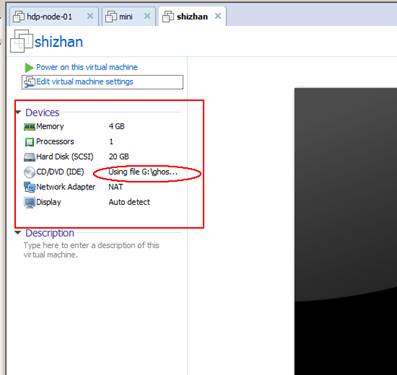Select the Network Adapter label
The width and height of the screenshot is (397, 375).
click(x=66, y=187)
